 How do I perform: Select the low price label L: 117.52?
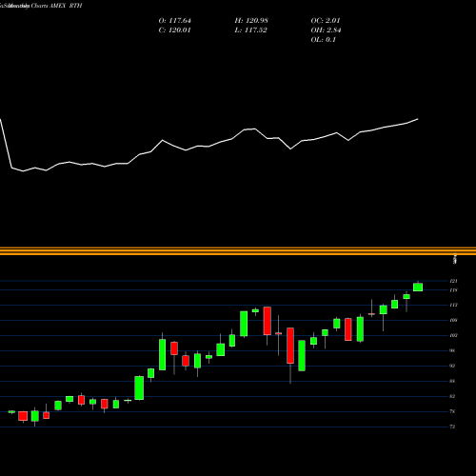250,30
